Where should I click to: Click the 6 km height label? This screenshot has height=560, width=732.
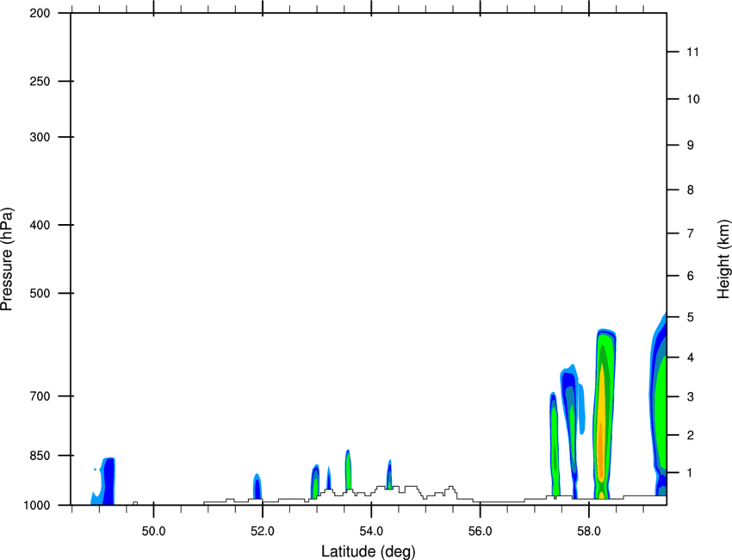(x=691, y=276)
